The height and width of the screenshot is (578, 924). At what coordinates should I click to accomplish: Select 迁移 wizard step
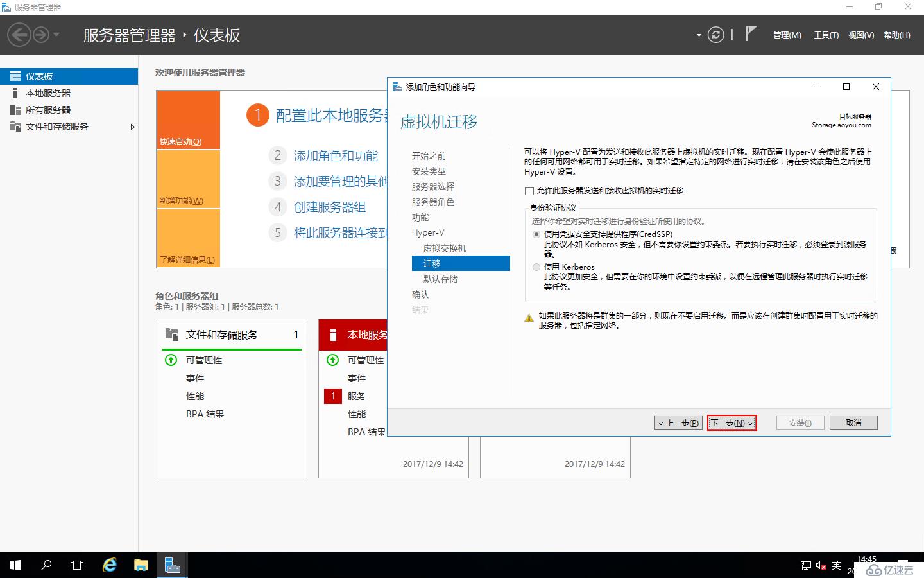[461, 263]
